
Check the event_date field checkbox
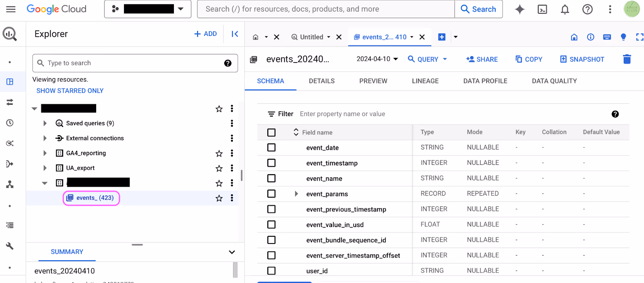pyautogui.click(x=271, y=148)
